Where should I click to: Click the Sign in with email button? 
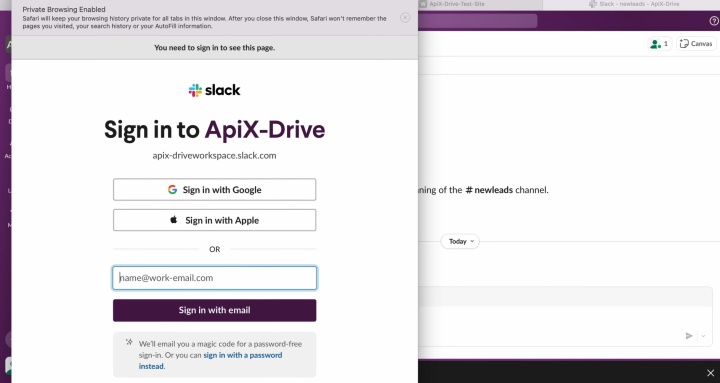pyautogui.click(x=214, y=310)
